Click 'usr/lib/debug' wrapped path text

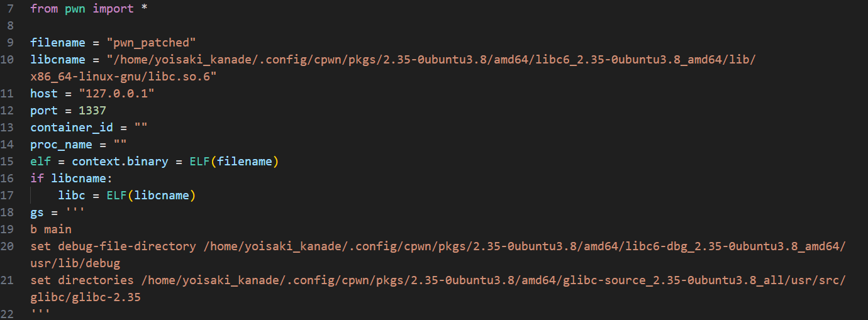tap(75, 263)
